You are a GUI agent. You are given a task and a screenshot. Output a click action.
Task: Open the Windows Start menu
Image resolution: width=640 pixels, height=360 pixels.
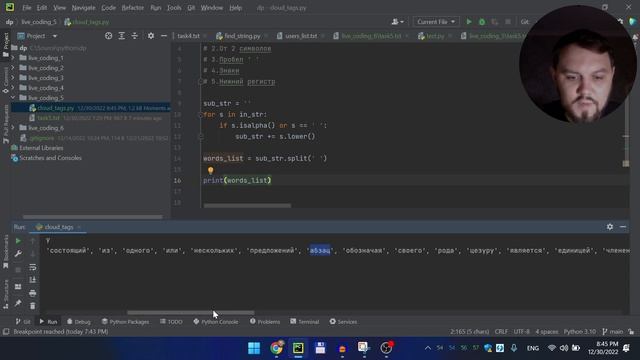pos(254,348)
